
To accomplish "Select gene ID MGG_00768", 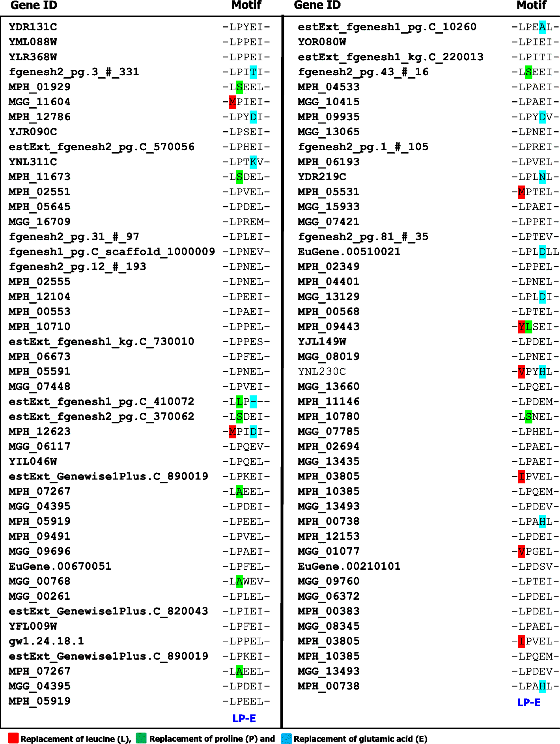I will click(40, 581).
